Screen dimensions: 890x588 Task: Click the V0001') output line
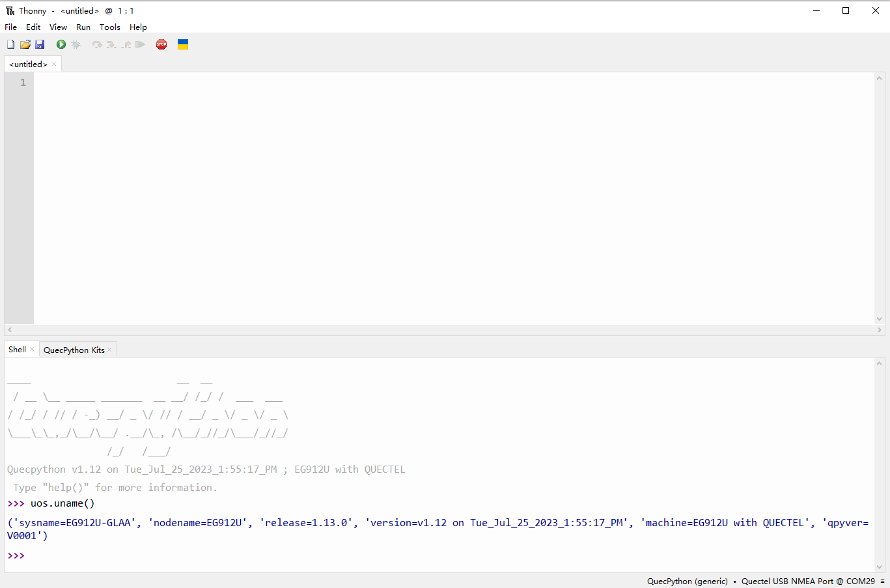pyautogui.click(x=27, y=536)
